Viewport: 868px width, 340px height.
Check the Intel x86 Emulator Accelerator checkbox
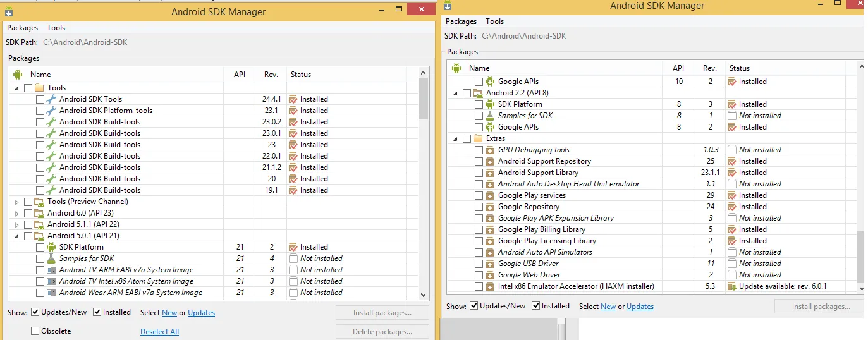coord(479,286)
